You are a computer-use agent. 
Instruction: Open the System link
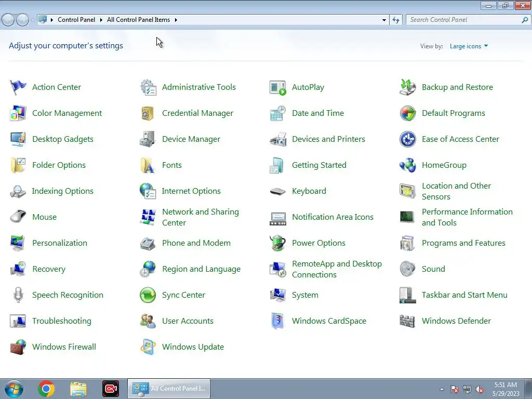click(305, 295)
